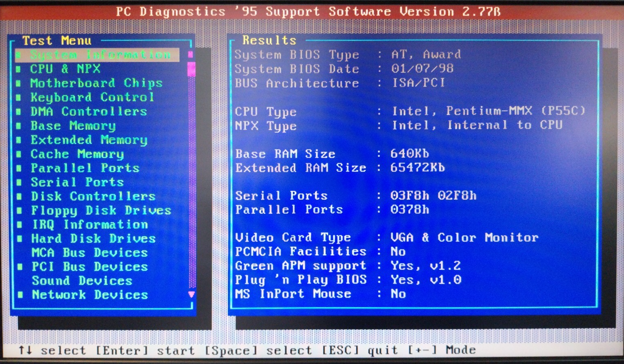Toggle selection marker beside IRQ Information
Viewport: 624px width, 364px height.
(19, 225)
